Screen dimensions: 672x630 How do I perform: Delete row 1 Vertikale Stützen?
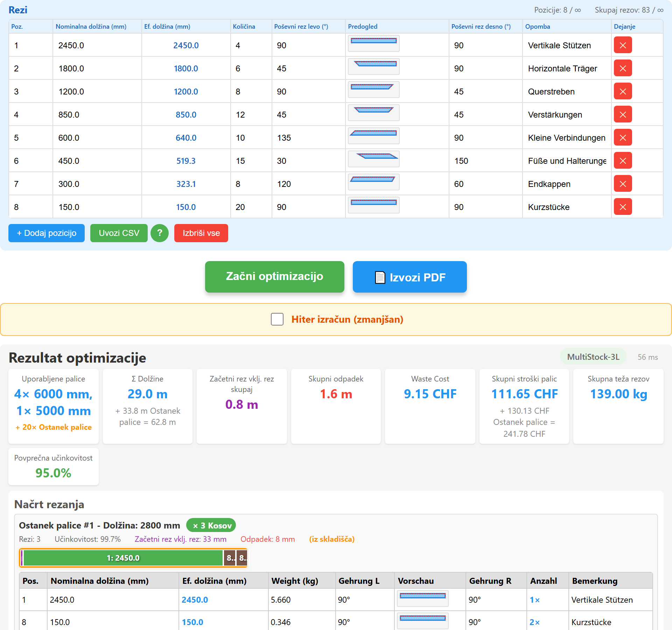(623, 45)
